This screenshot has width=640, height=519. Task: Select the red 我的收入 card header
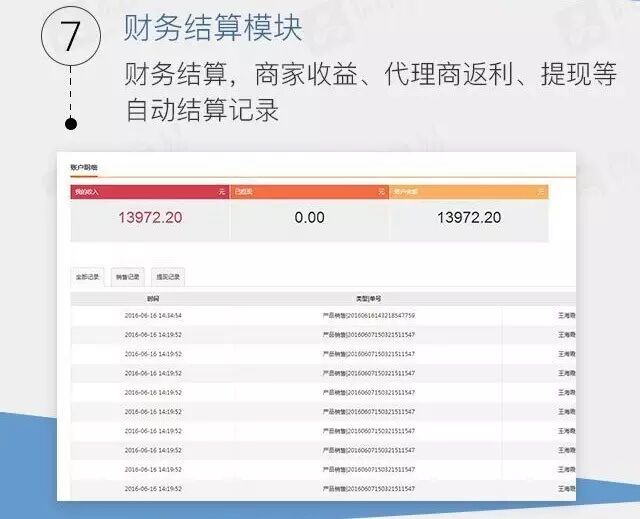click(150, 192)
